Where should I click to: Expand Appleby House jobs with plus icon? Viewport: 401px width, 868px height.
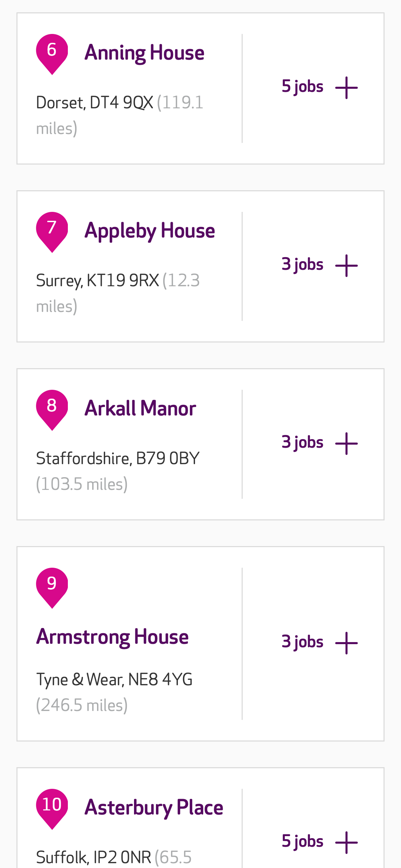tap(347, 266)
